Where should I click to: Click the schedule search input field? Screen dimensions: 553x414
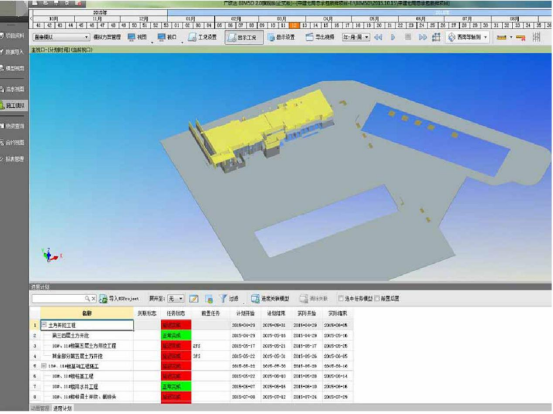tap(58, 299)
